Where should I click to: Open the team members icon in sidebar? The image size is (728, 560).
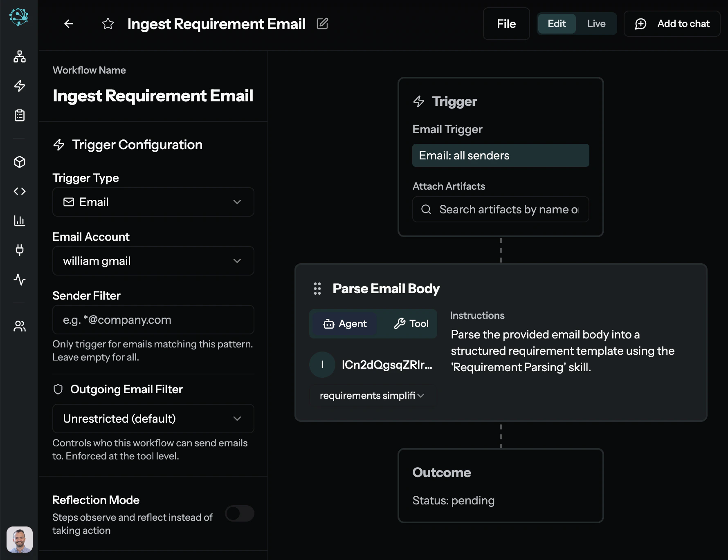pos(19,326)
